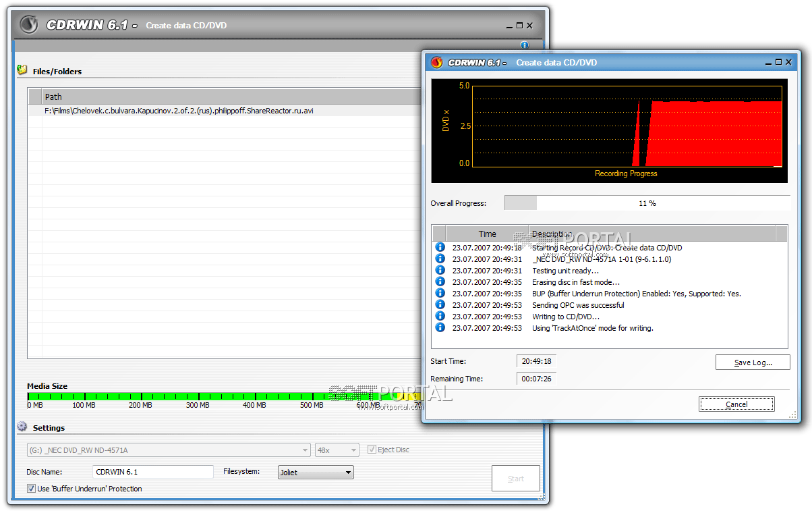Screen dimensions: 812x511
Task: Click the Remaining Time field 00:07:26
Action: 537,379
